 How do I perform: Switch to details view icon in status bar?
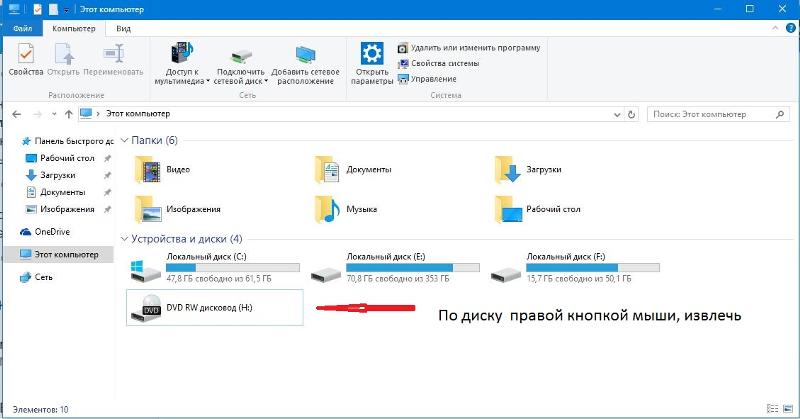(772, 409)
